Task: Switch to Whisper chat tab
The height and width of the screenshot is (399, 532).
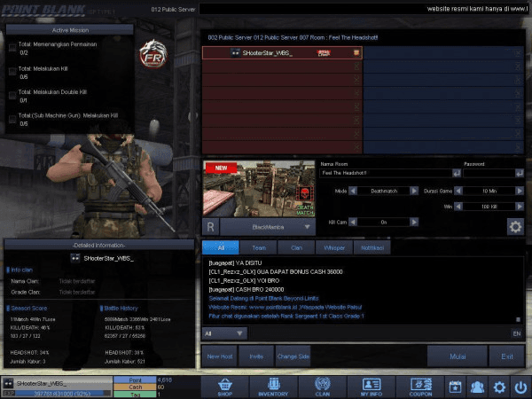Action: 334,247
